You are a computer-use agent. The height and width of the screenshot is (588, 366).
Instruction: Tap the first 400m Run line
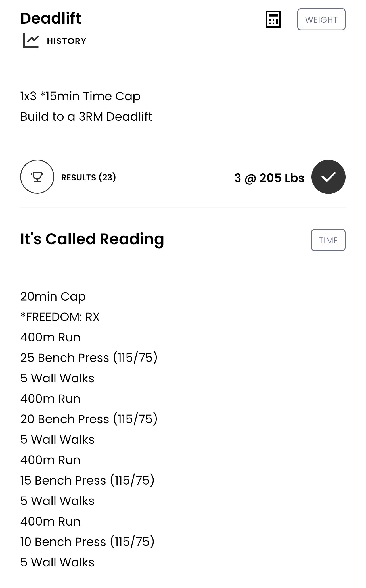point(51,337)
